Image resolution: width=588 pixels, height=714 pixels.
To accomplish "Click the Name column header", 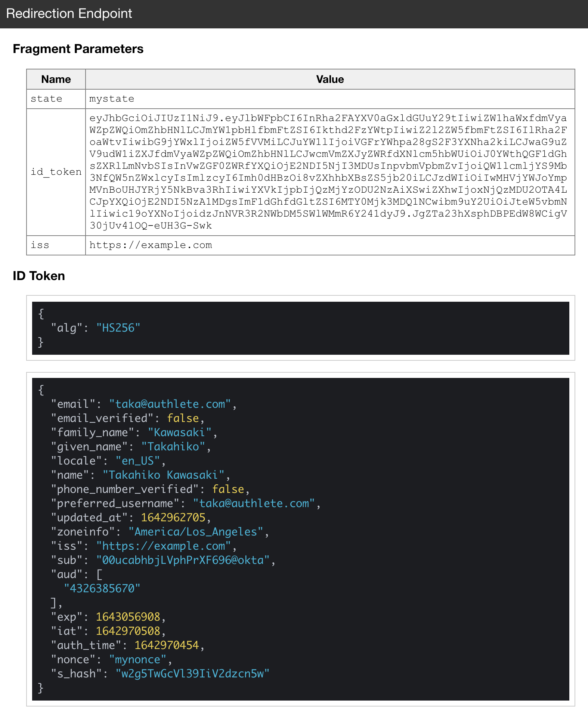I will click(x=56, y=79).
